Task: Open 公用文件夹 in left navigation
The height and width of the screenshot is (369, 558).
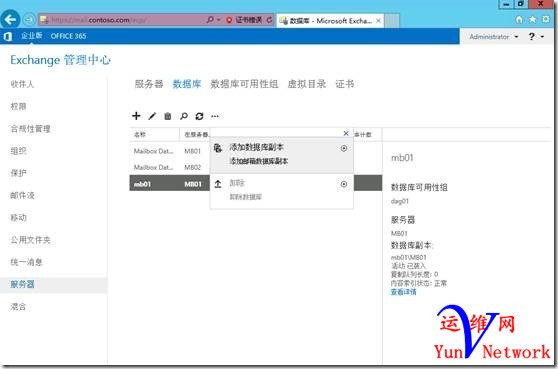Action: [30, 240]
